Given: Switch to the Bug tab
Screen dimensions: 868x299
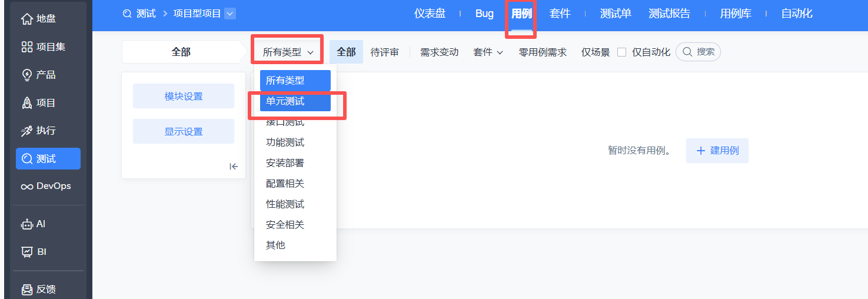Looking at the screenshot, I should point(484,14).
